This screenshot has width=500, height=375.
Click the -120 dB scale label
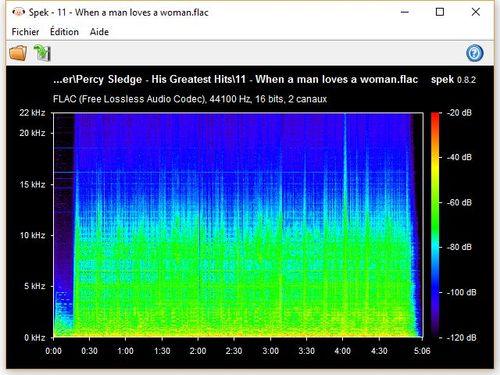[461, 338]
